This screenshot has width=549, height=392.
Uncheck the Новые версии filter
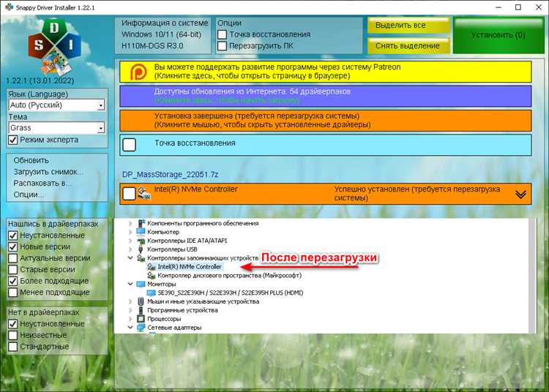click(x=13, y=247)
